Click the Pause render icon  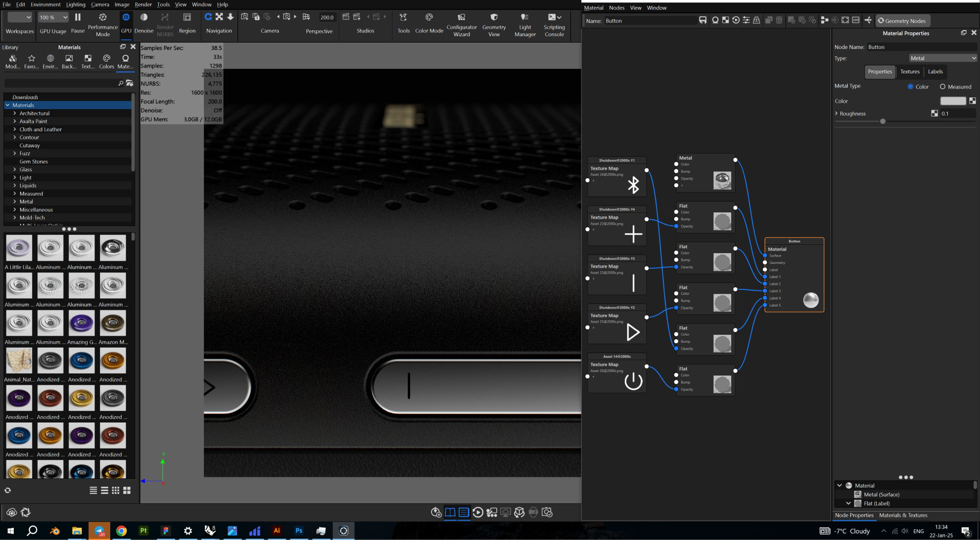tap(77, 18)
